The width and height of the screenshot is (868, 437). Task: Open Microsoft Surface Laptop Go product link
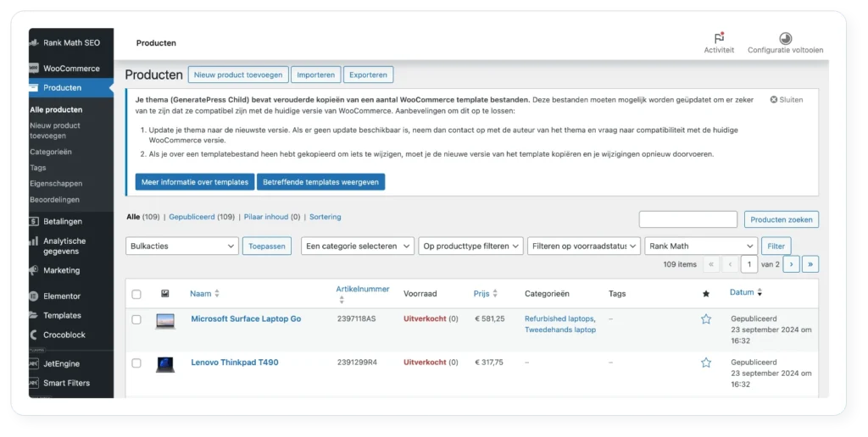tap(246, 318)
